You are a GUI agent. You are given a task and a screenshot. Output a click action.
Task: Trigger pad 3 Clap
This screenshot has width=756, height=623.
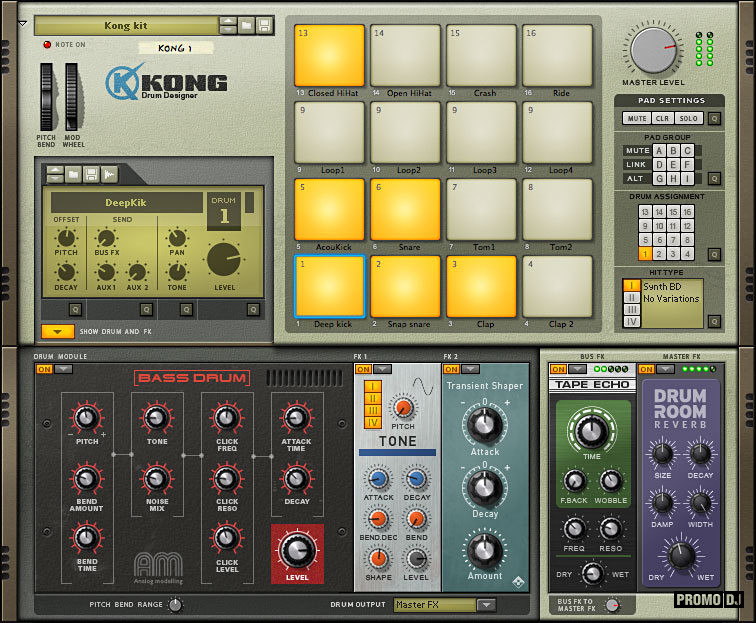click(481, 286)
